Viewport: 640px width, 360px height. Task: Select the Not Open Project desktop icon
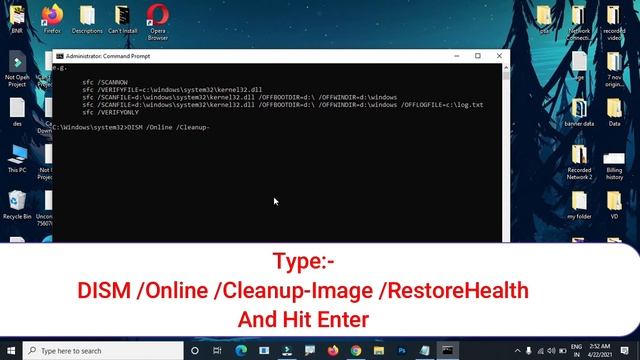17,69
